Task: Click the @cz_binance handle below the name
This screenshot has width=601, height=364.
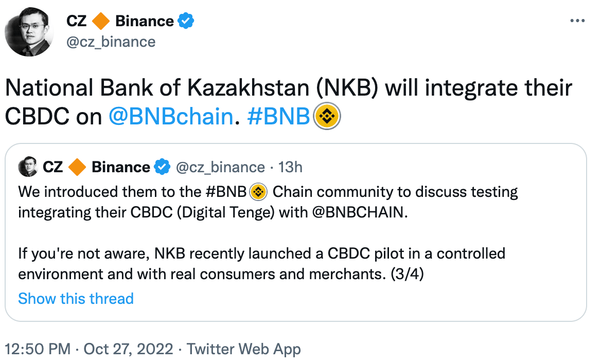Action: (110, 42)
